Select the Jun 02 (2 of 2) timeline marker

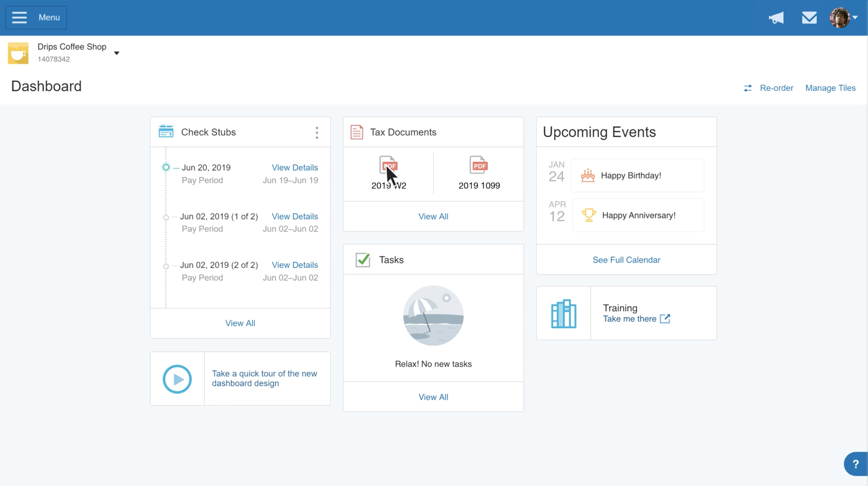166,266
